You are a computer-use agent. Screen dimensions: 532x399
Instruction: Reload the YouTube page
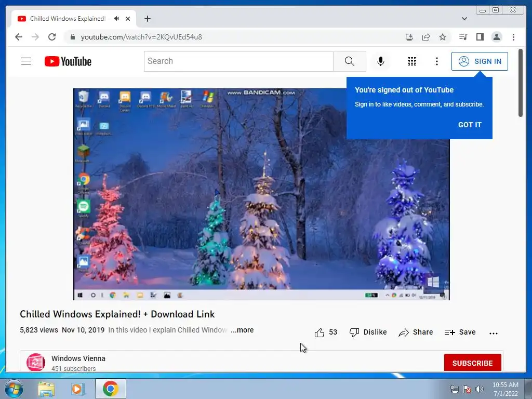52,37
